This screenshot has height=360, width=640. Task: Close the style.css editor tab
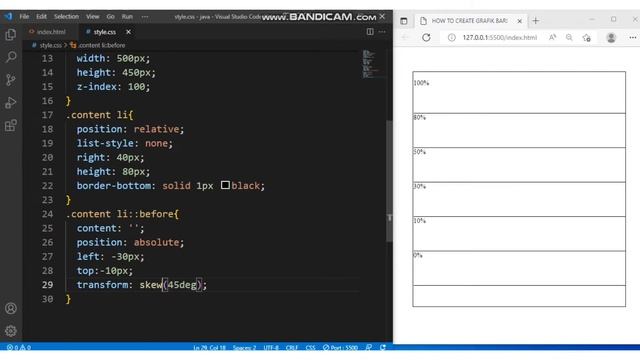(x=129, y=32)
